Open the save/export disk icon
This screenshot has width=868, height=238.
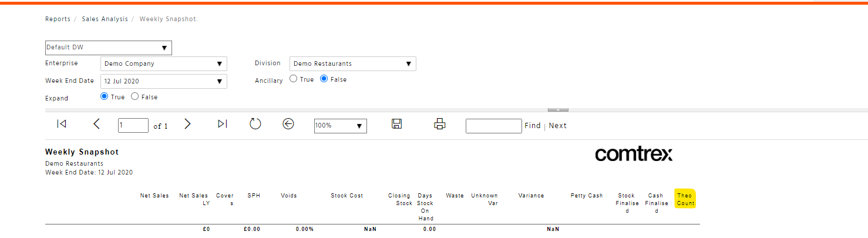(x=396, y=124)
